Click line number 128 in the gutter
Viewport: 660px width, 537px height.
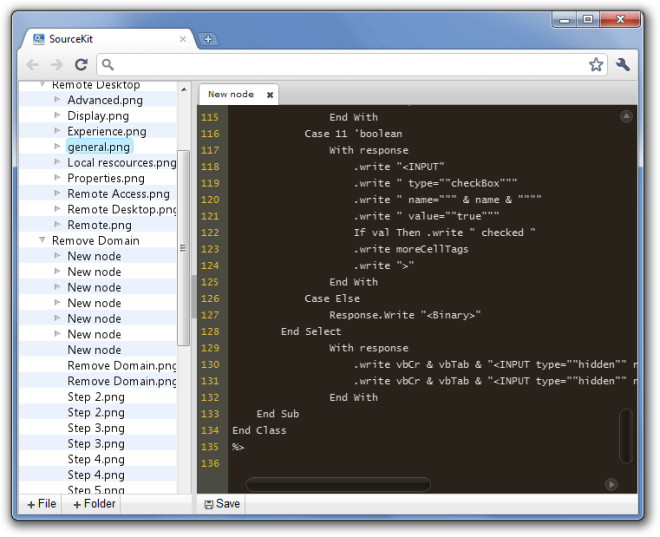210,332
